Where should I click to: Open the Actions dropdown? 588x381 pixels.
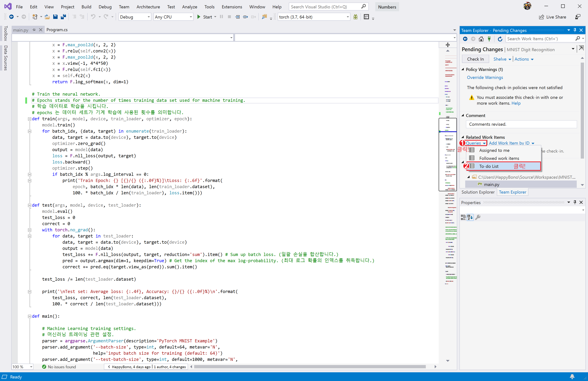tap(524, 59)
